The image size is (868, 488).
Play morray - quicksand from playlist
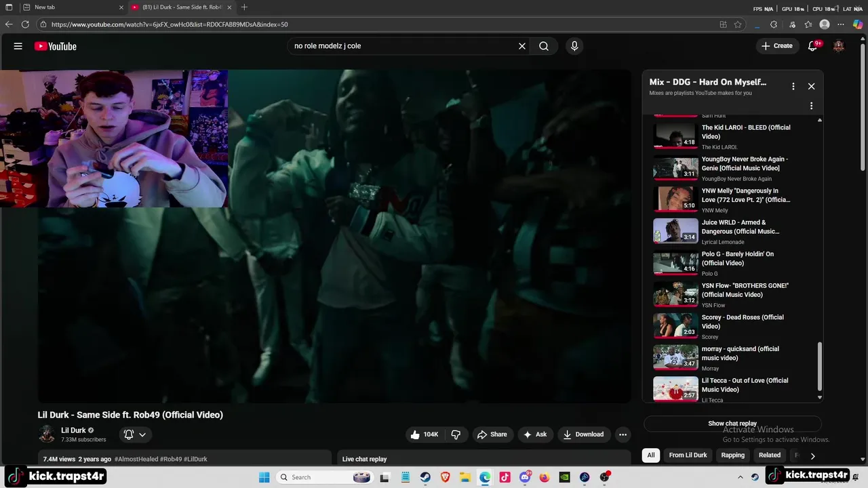tap(732, 358)
